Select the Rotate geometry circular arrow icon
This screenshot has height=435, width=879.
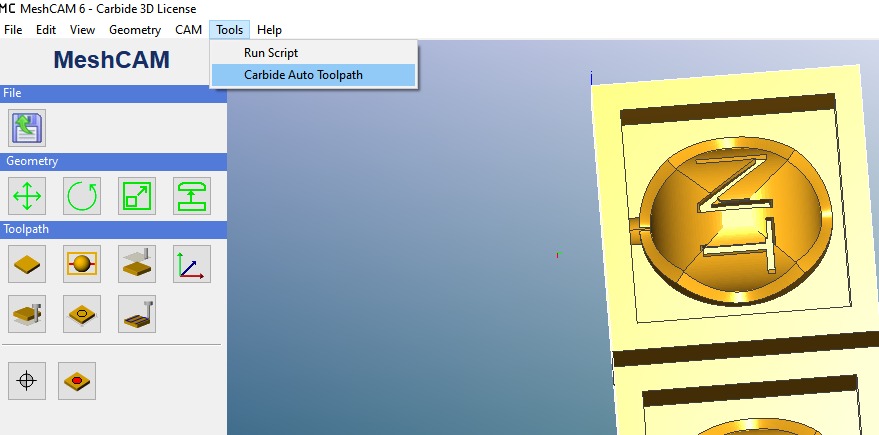[82, 196]
